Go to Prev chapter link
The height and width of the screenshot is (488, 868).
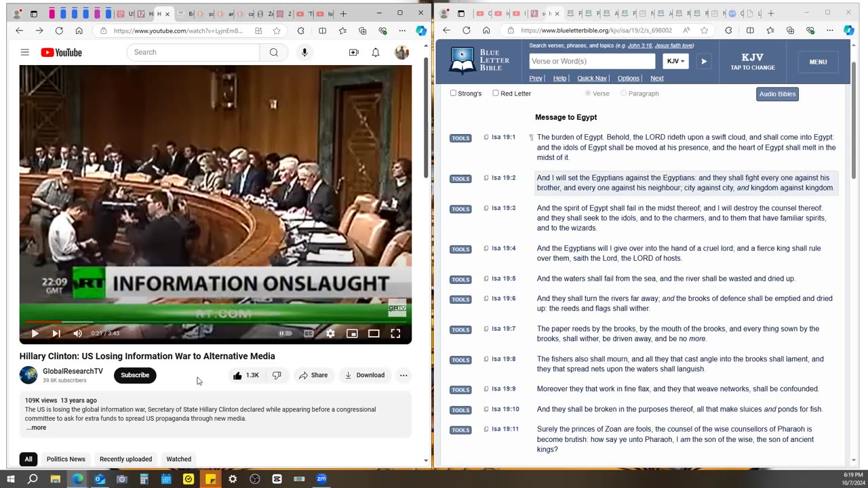click(x=536, y=79)
